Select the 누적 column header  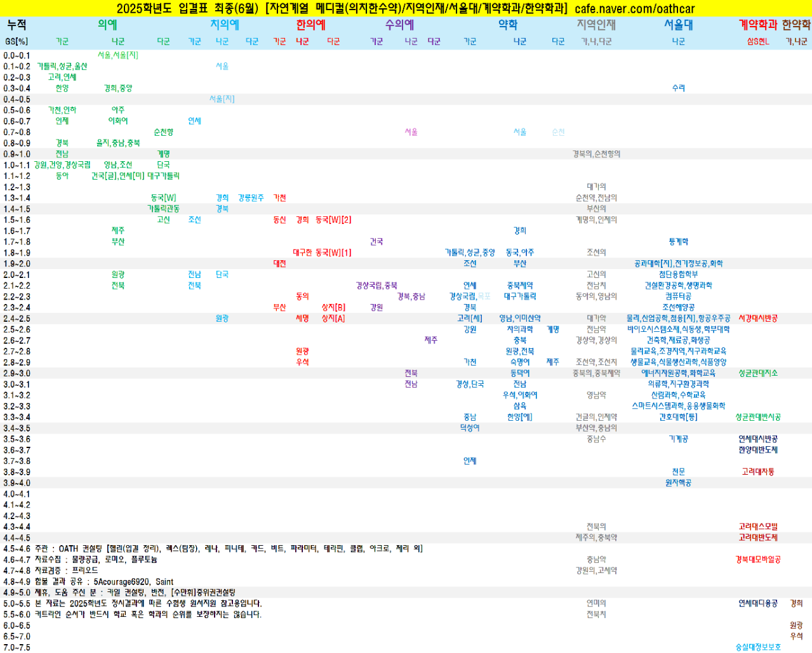click(x=17, y=25)
